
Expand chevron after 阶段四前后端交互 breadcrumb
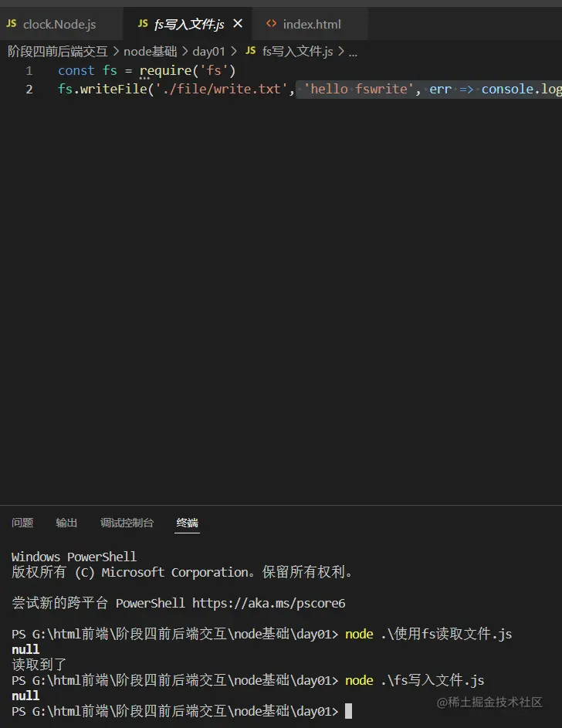coord(116,51)
